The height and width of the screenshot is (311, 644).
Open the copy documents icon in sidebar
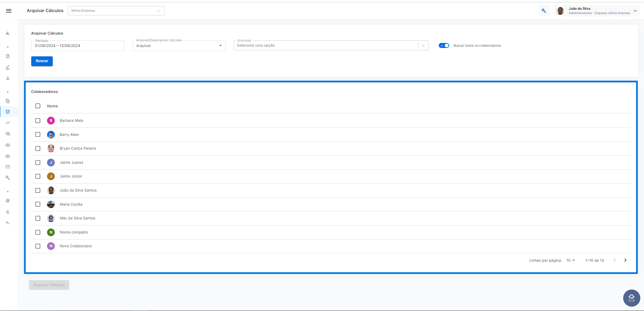(8, 101)
